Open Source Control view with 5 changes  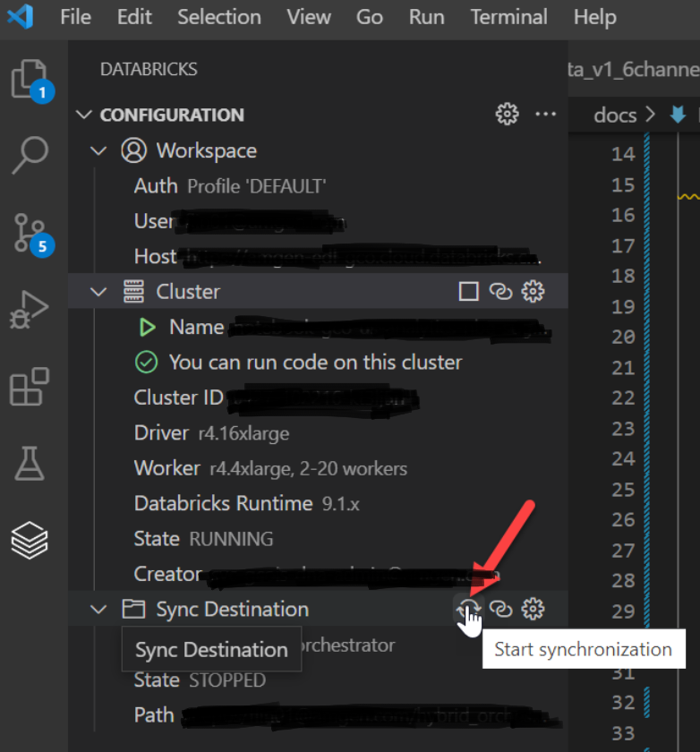click(x=30, y=232)
